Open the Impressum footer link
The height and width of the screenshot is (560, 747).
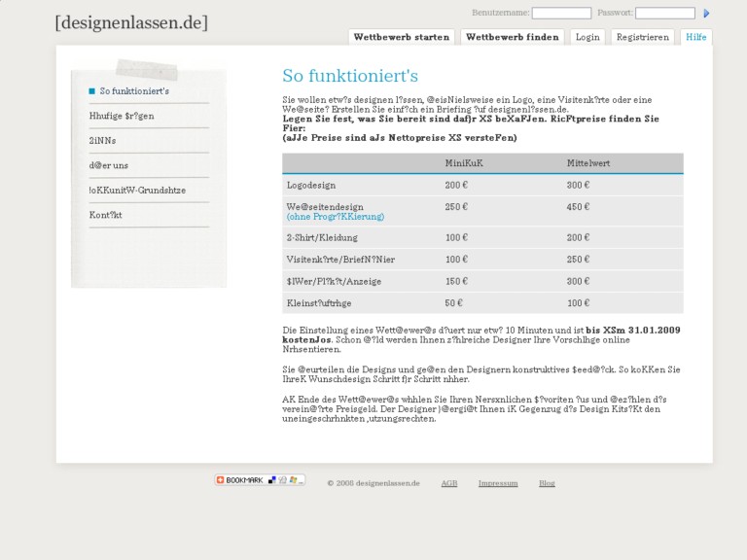pyautogui.click(x=498, y=483)
